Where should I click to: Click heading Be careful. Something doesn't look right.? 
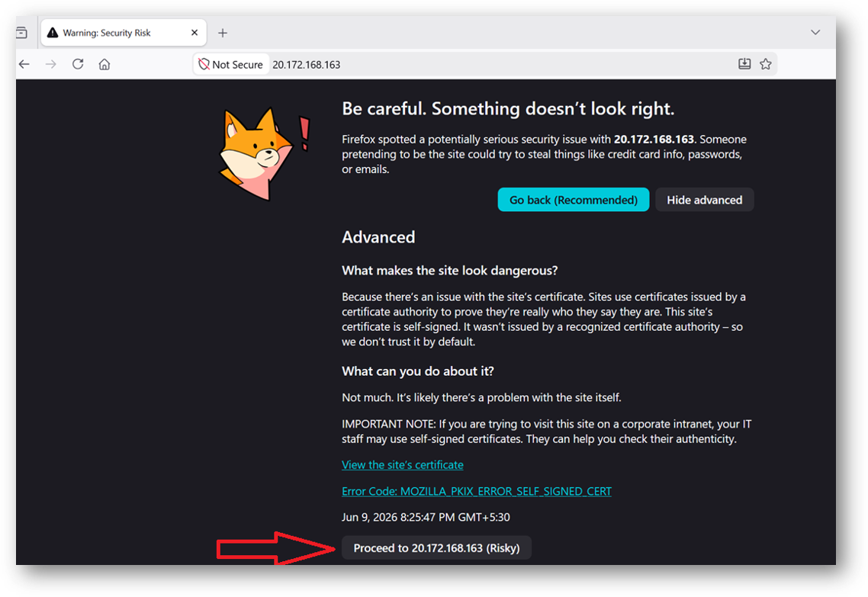[508, 109]
